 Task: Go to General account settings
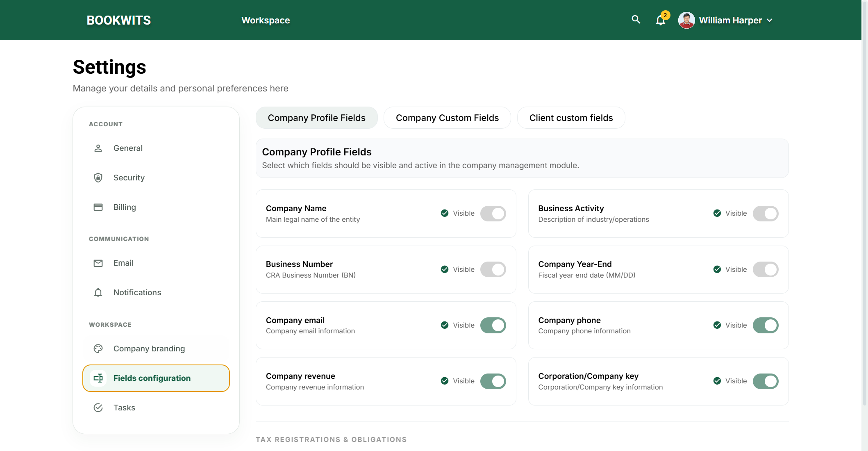coord(156,148)
